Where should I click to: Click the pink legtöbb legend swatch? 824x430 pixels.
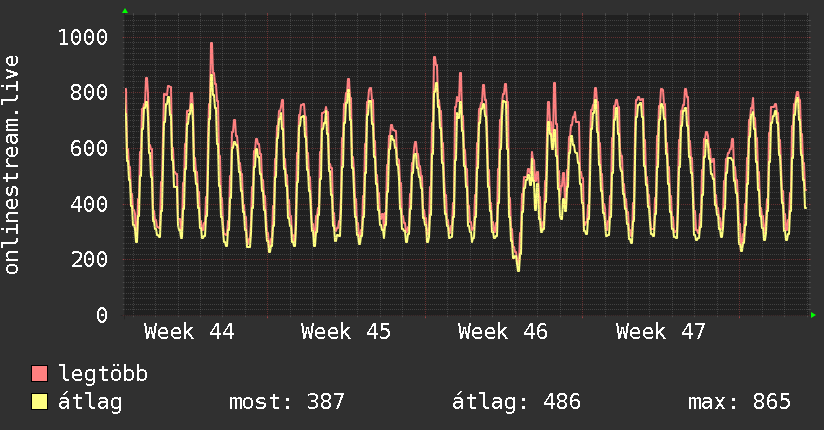(x=39, y=373)
